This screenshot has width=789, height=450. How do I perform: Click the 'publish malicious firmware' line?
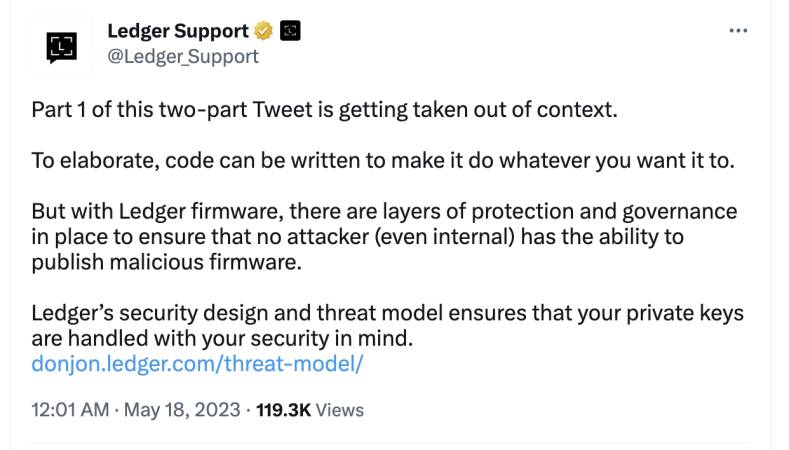pos(167,262)
